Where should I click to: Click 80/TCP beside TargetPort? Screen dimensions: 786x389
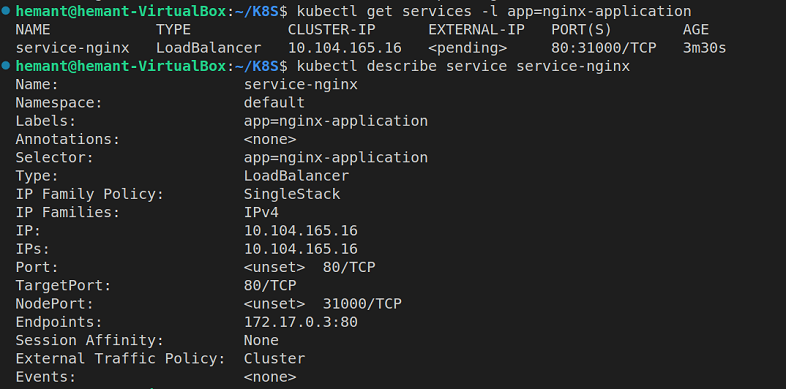(x=270, y=285)
